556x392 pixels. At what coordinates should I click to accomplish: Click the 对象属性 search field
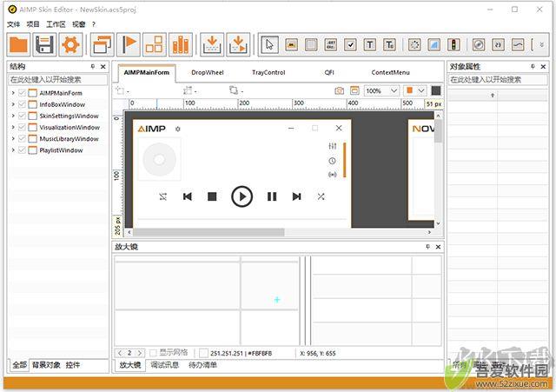(x=498, y=79)
